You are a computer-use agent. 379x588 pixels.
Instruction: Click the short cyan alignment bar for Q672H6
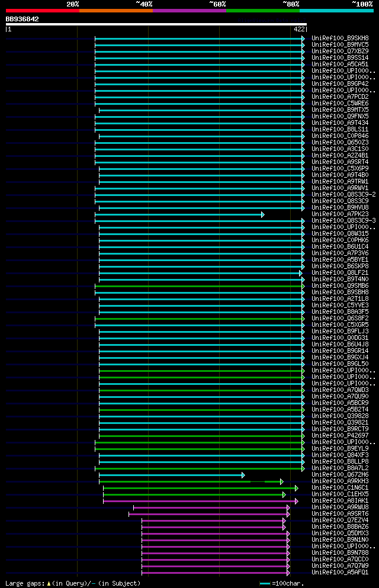(172, 475)
